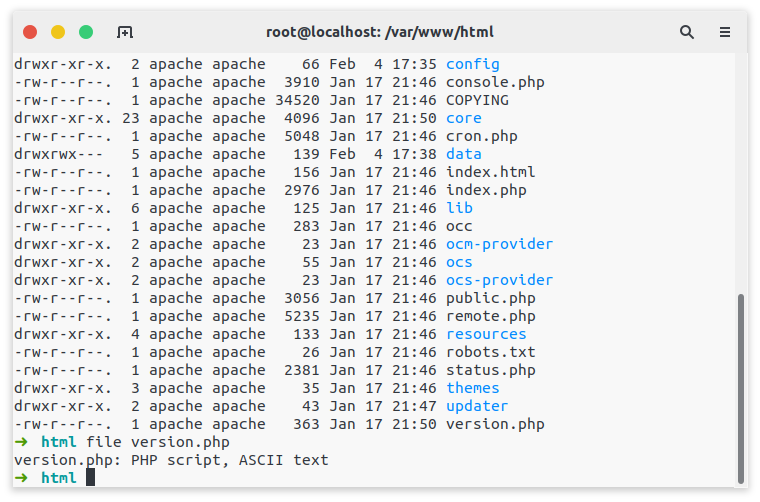Image resolution: width=760 pixels, height=502 pixels.
Task: Select the config directory name
Action: pyautogui.click(x=473, y=64)
